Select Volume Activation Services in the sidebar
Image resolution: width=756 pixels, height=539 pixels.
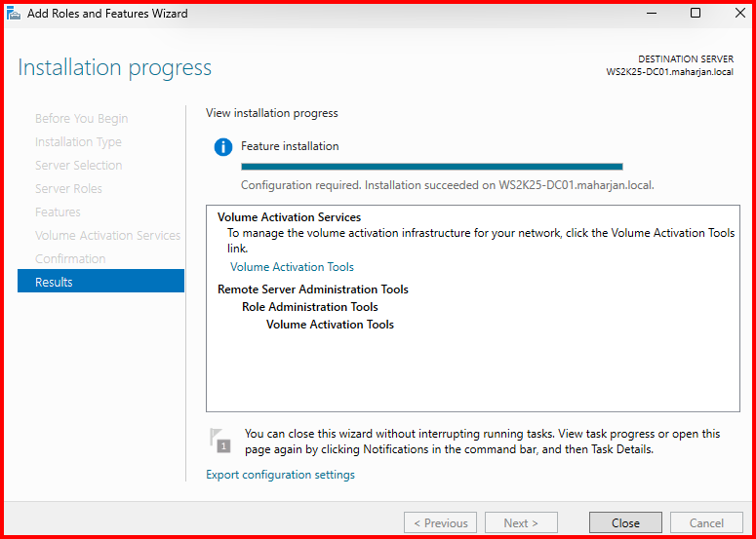pos(107,235)
